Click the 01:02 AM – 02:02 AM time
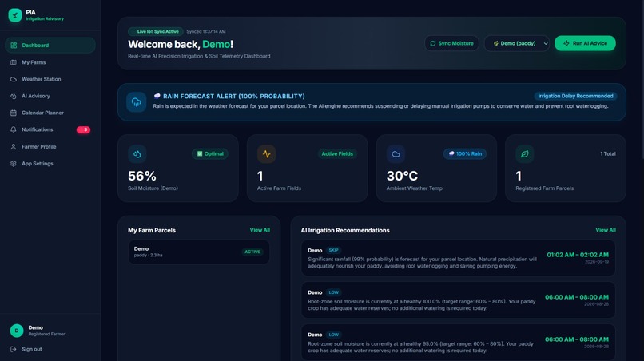The width and height of the screenshot is (644, 361). (x=578, y=255)
